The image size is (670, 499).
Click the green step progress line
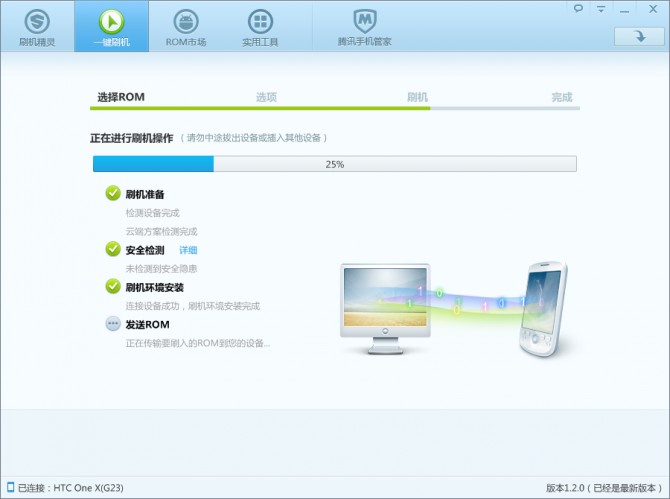[x=260, y=108]
